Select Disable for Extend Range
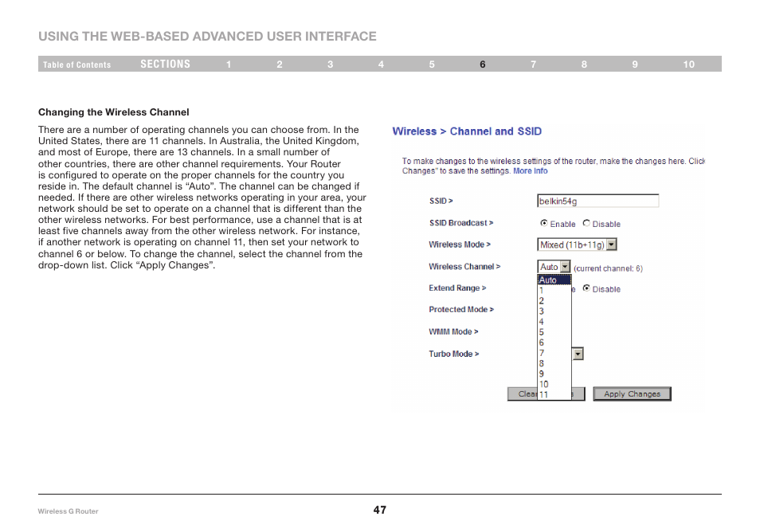 pos(586,288)
